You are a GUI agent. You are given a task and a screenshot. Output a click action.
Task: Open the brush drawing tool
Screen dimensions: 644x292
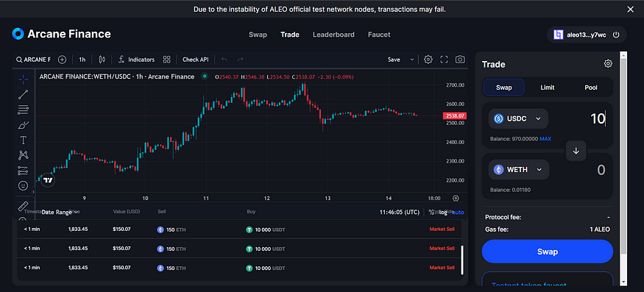click(x=24, y=125)
